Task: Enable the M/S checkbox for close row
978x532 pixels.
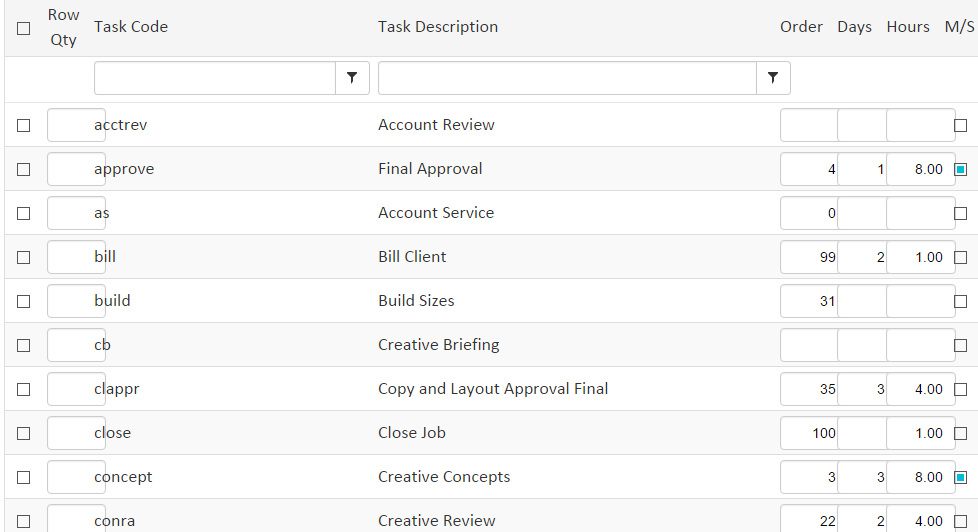Action: [x=961, y=433]
